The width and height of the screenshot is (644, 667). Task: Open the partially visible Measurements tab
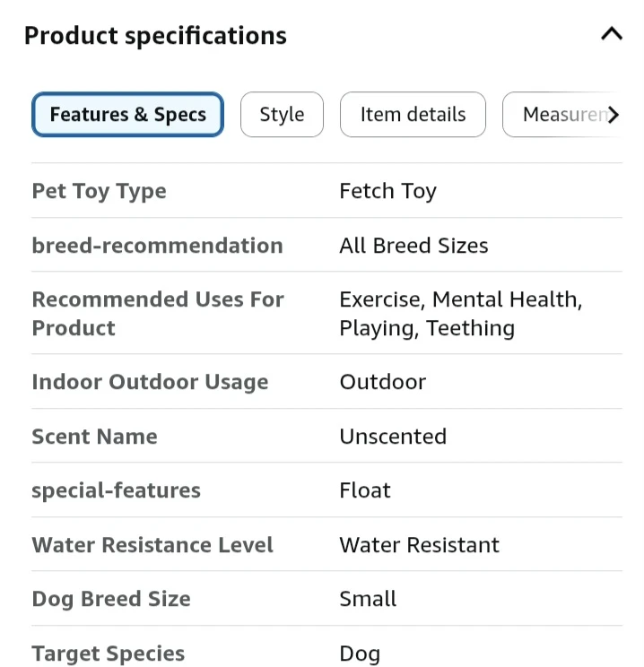point(561,115)
